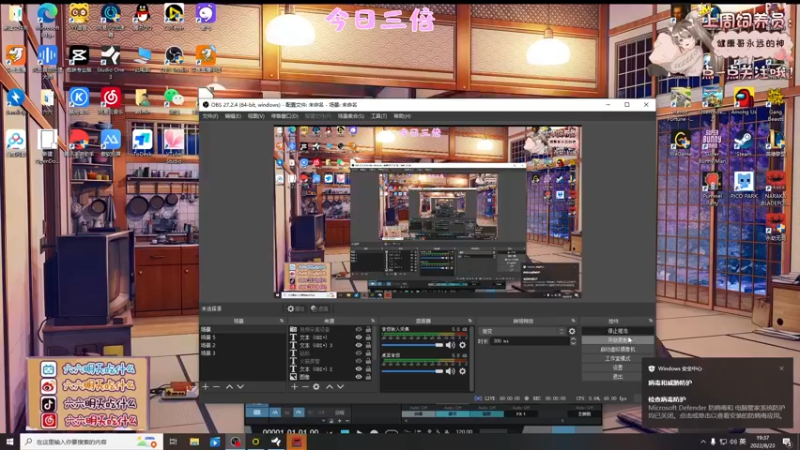
Task: Adjust the 桌面音频 volume slider
Action: pos(412,371)
